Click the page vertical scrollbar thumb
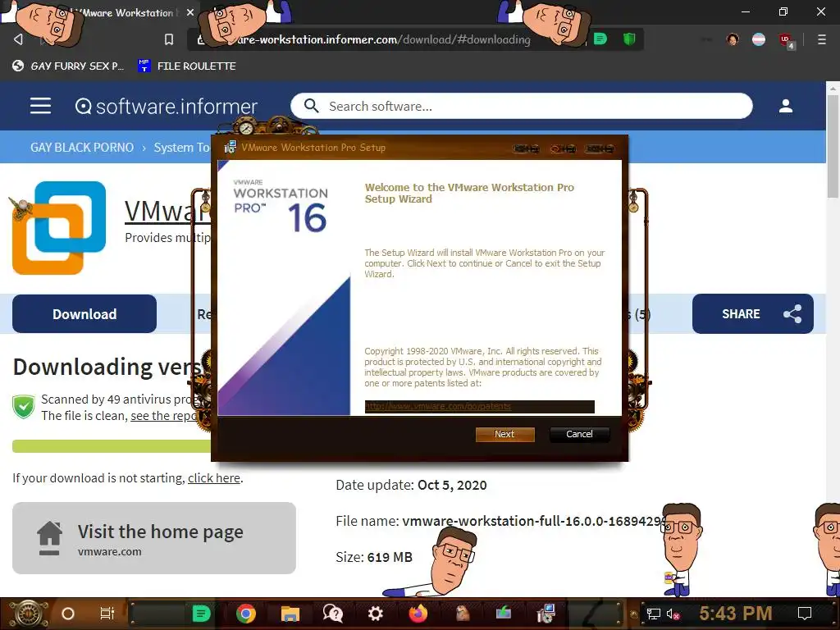This screenshot has width=840, height=630. tap(833, 144)
